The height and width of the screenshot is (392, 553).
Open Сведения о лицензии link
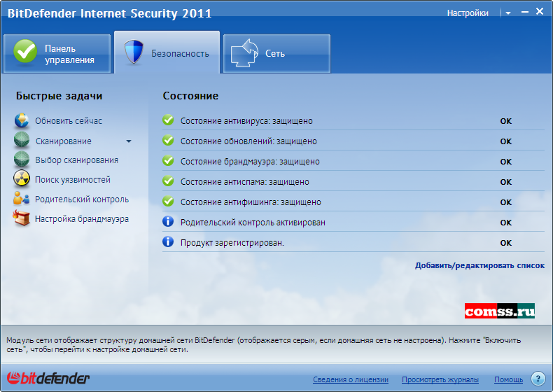coord(351,379)
